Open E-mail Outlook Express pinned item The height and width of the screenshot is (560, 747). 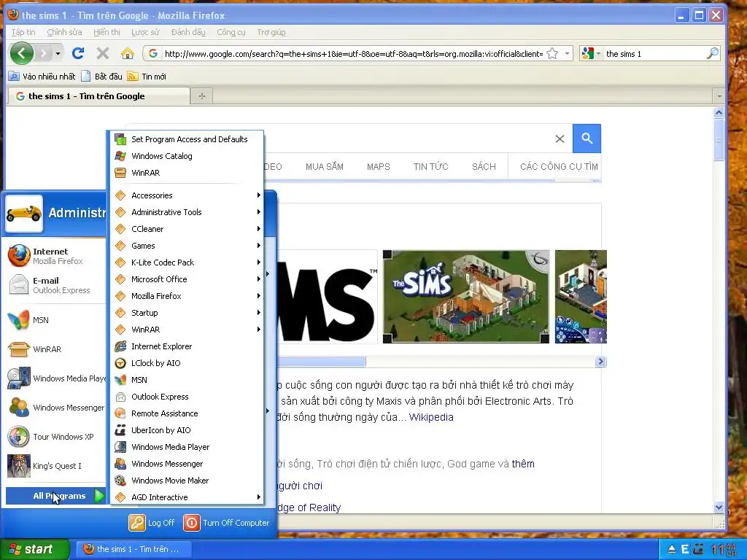pos(55,285)
